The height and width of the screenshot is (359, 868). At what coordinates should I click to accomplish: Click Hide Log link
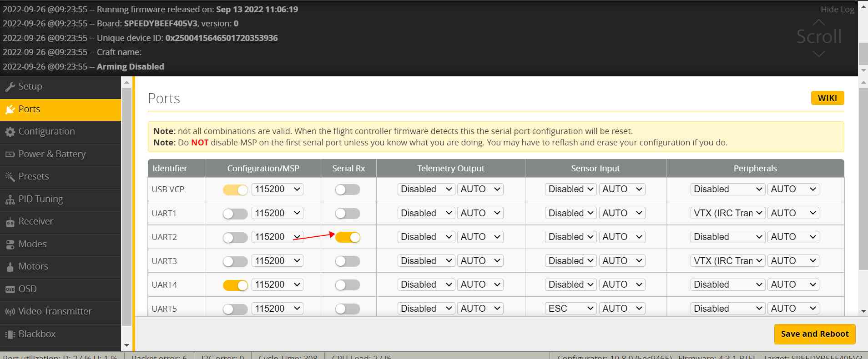(x=837, y=10)
